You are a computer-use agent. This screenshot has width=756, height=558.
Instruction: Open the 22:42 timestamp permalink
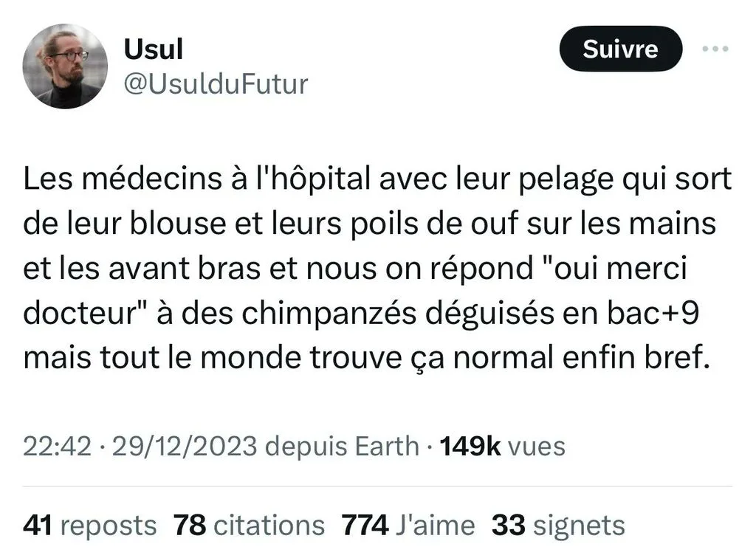[57, 446]
